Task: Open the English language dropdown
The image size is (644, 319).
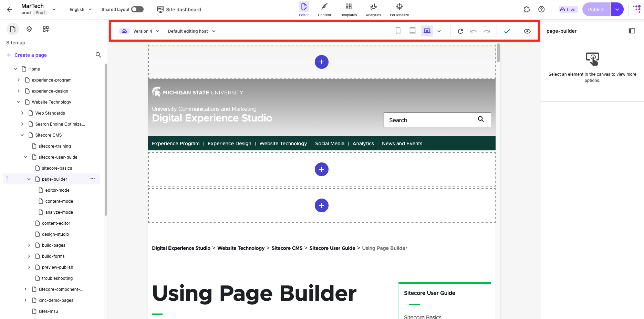Action: (x=81, y=10)
